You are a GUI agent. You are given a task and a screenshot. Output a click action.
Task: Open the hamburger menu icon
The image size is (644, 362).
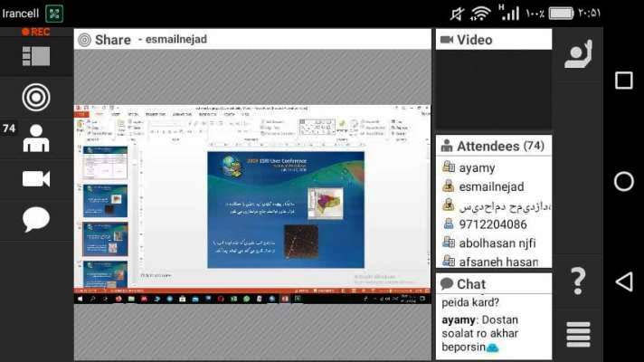tap(578, 334)
